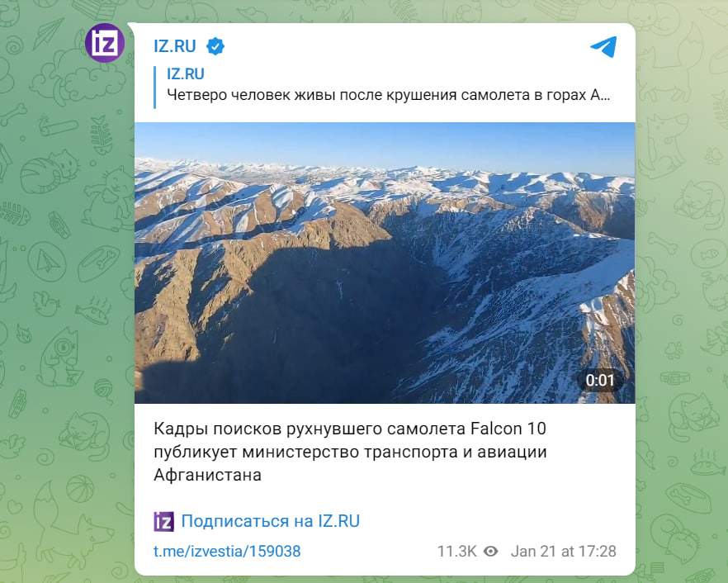Click the 'Афганистана' caption line
728x583 pixels.
pyautogui.click(x=207, y=475)
